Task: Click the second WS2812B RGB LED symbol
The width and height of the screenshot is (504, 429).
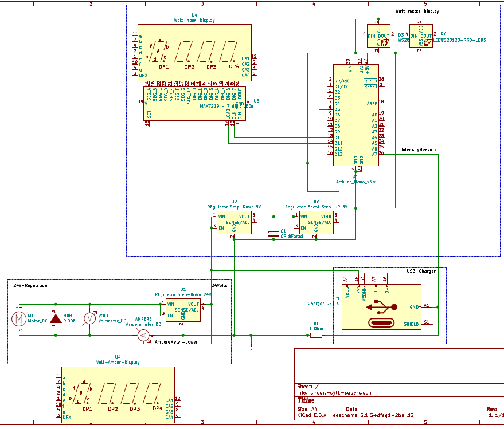Action: [x=421, y=36]
